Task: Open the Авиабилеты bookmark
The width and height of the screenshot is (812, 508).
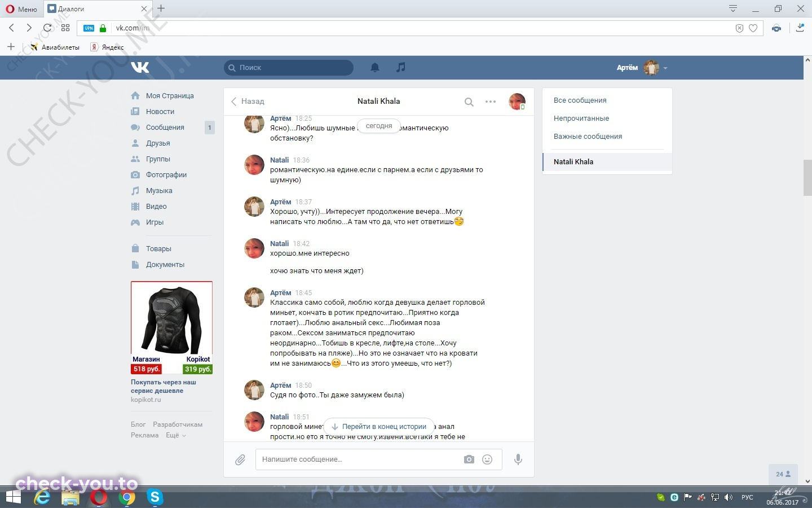Action: click(x=55, y=47)
